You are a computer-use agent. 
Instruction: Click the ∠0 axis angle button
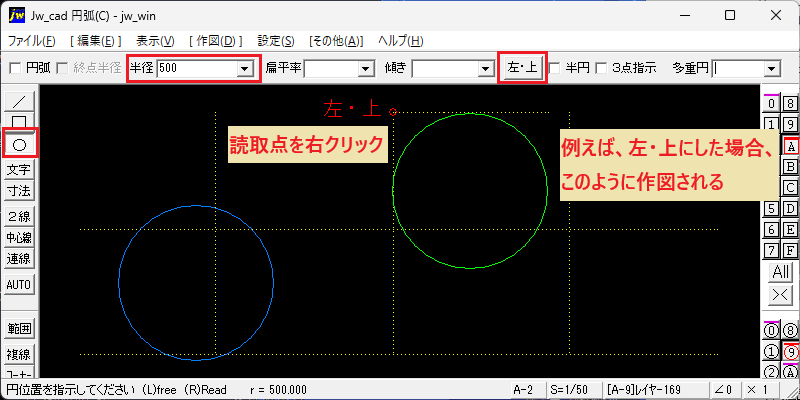click(723, 390)
